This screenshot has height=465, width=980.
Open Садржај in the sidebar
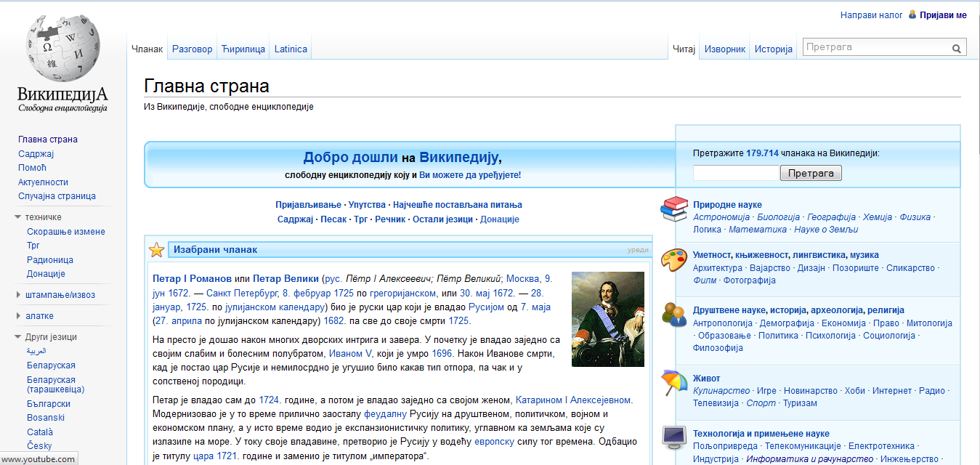coord(36,154)
